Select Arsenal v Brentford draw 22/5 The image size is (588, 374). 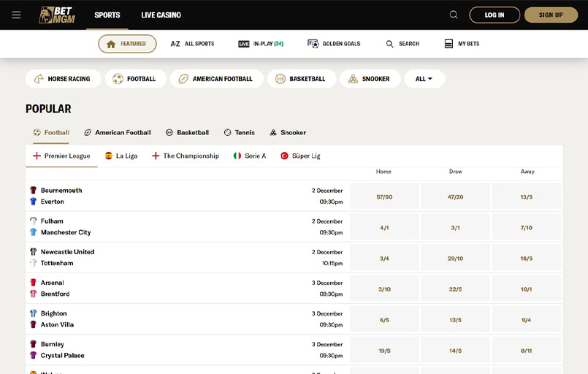pos(455,289)
